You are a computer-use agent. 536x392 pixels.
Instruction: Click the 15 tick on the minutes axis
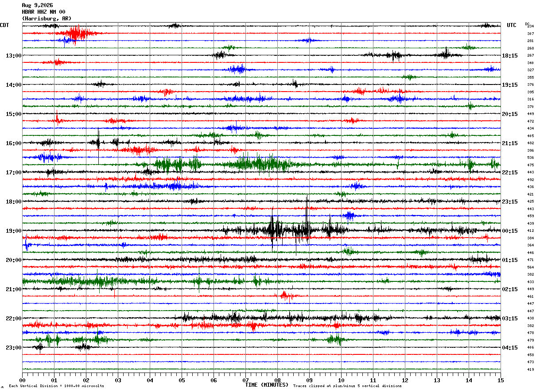point(501,380)
